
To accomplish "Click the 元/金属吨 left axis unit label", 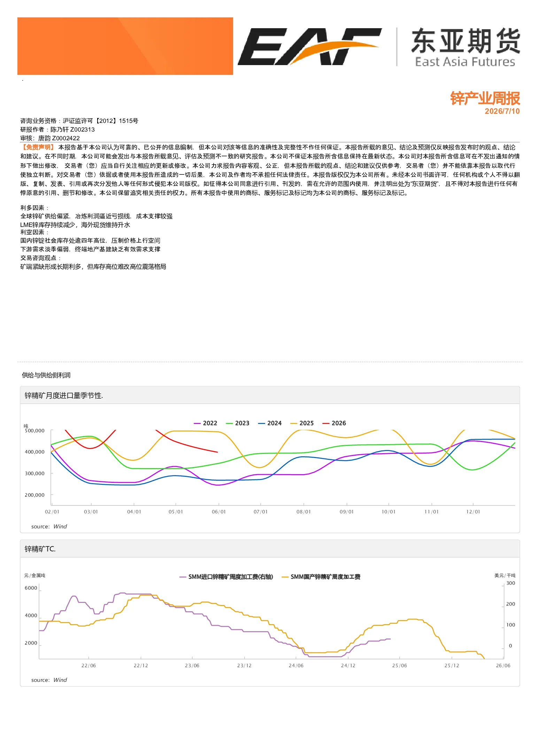I will tap(35, 575).
